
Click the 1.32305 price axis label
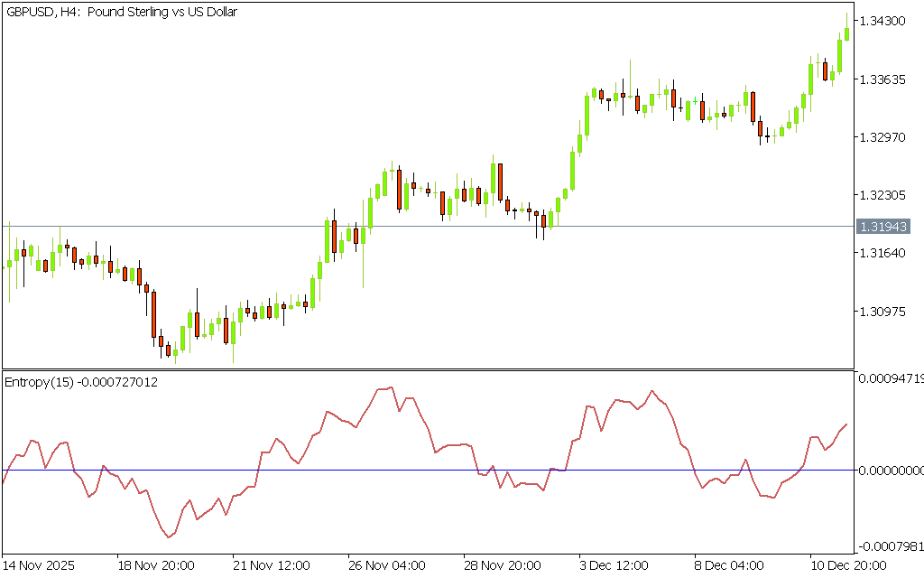click(x=884, y=195)
